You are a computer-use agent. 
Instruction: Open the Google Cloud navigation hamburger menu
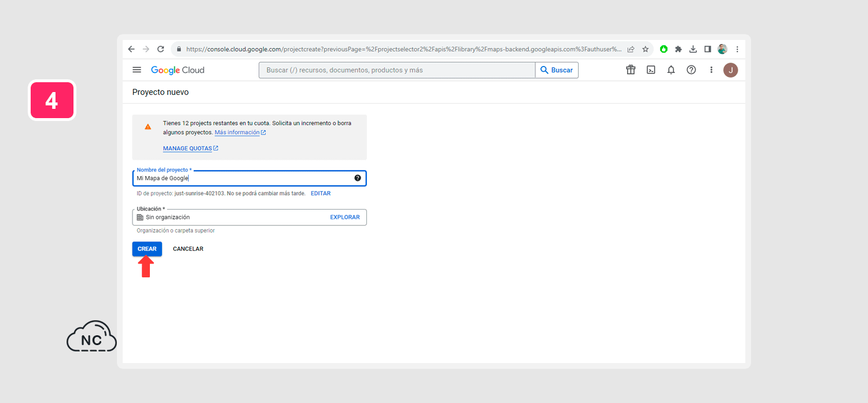137,70
